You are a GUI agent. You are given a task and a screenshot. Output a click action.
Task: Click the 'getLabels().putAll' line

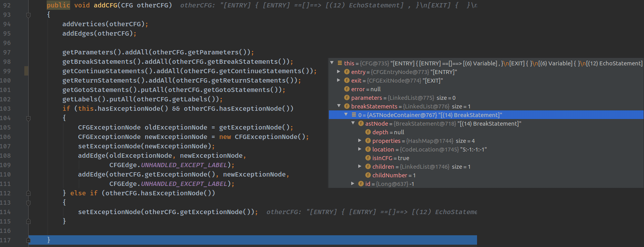142,99
